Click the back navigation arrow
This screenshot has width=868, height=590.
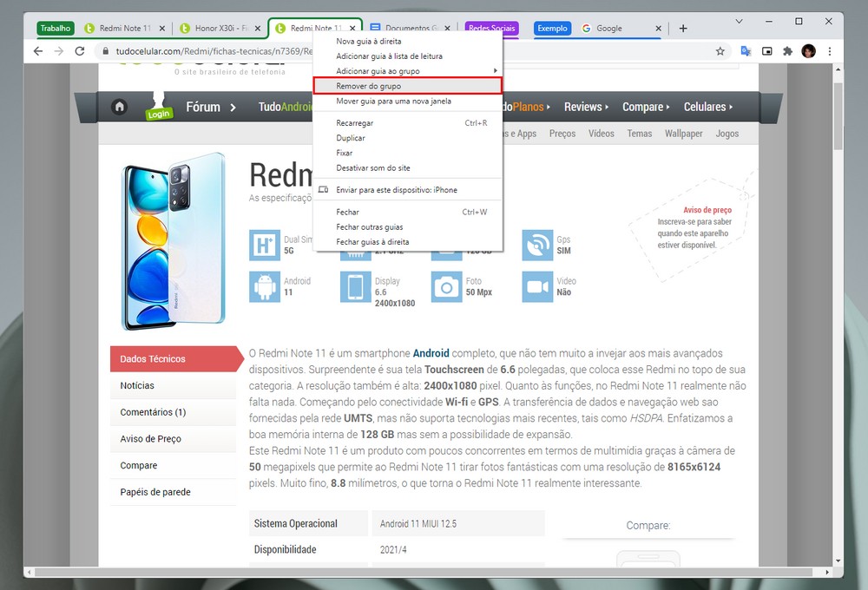coord(37,51)
